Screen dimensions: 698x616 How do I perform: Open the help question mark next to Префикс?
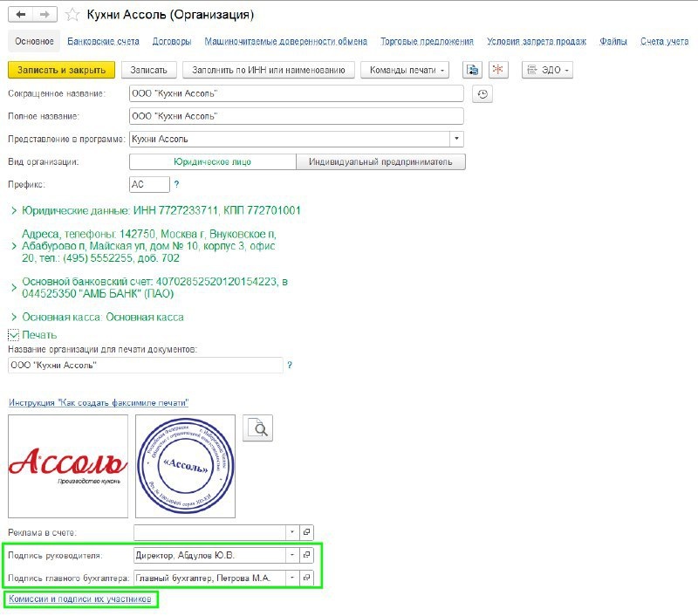[177, 184]
